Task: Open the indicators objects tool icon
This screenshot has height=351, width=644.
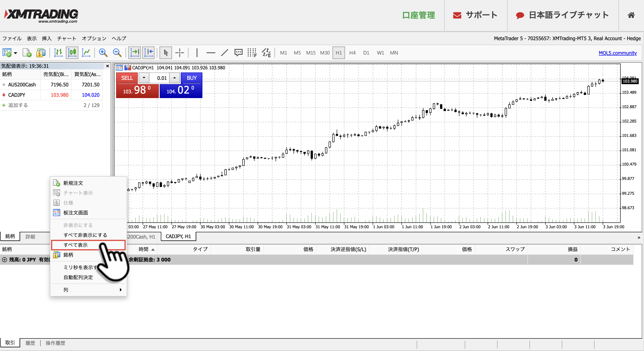Action: point(266,53)
